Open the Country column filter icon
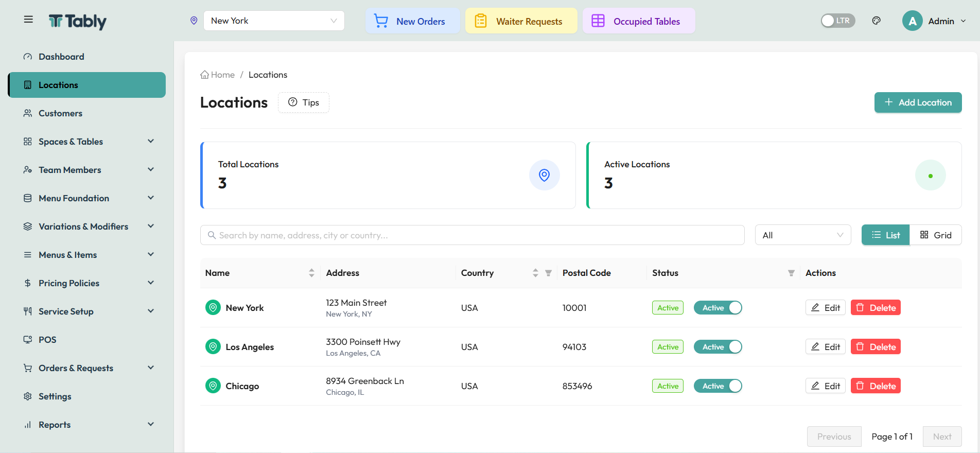The width and height of the screenshot is (980, 453). (548, 273)
